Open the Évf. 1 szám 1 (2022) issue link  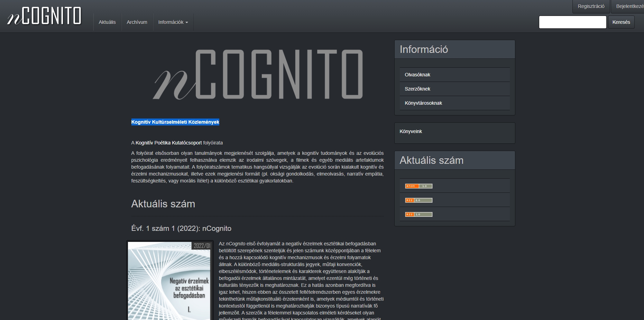[x=181, y=228]
